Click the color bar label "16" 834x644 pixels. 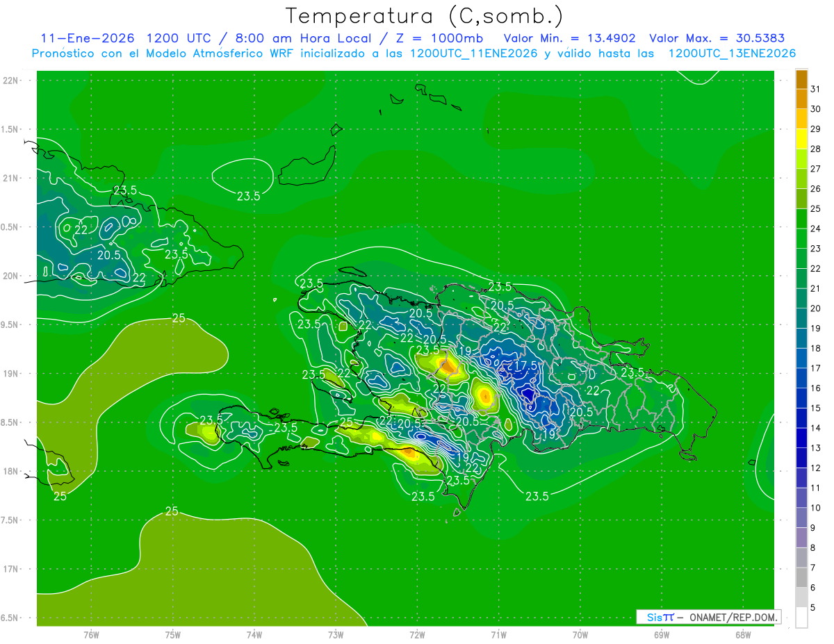click(x=815, y=388)
